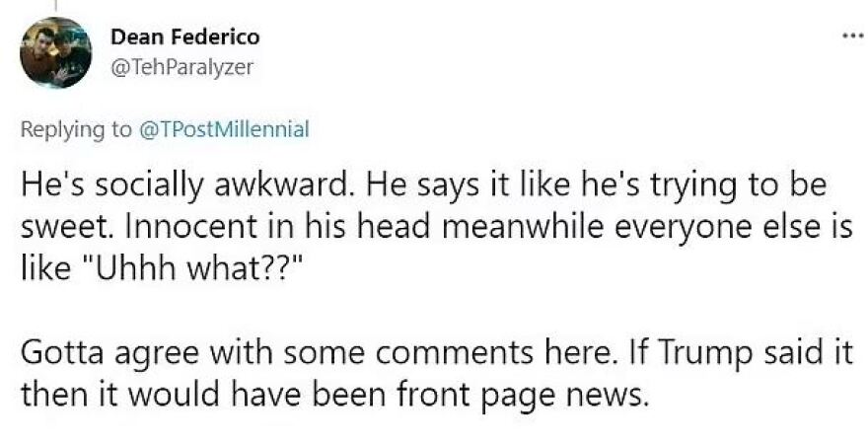Click the thread connector line above avatar

[x=56, y=5]
